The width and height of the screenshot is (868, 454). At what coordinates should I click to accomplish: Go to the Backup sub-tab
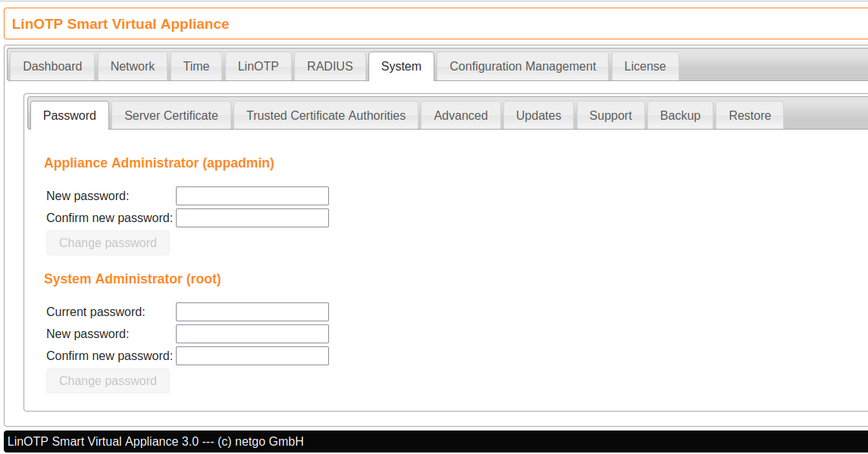(x=680, y=116)
